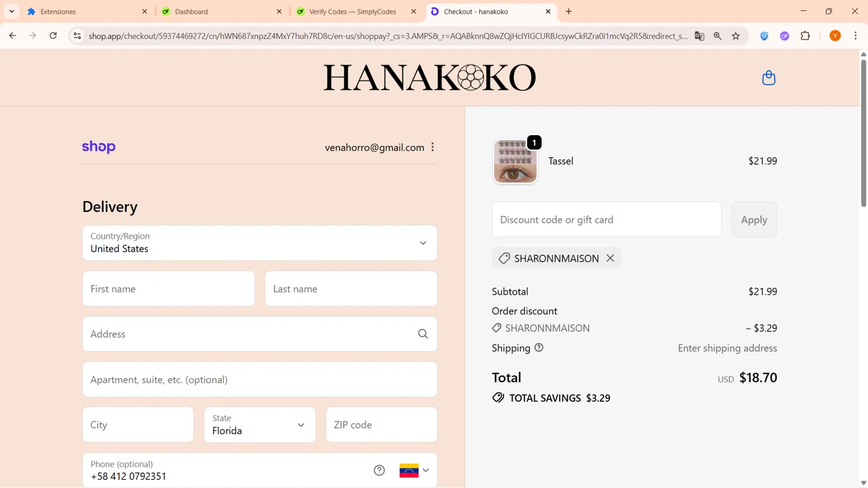The image size is (868, 488).
Task: Click the shipping info question mark icon
Action: 539,348
